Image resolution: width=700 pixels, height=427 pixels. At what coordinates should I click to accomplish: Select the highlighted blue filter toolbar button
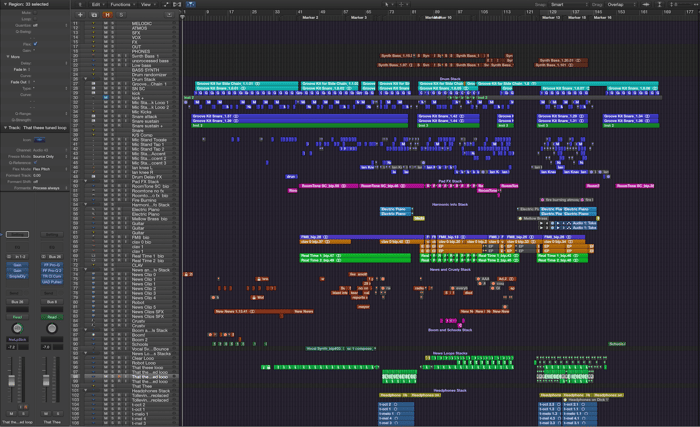(x=191, y=4)
